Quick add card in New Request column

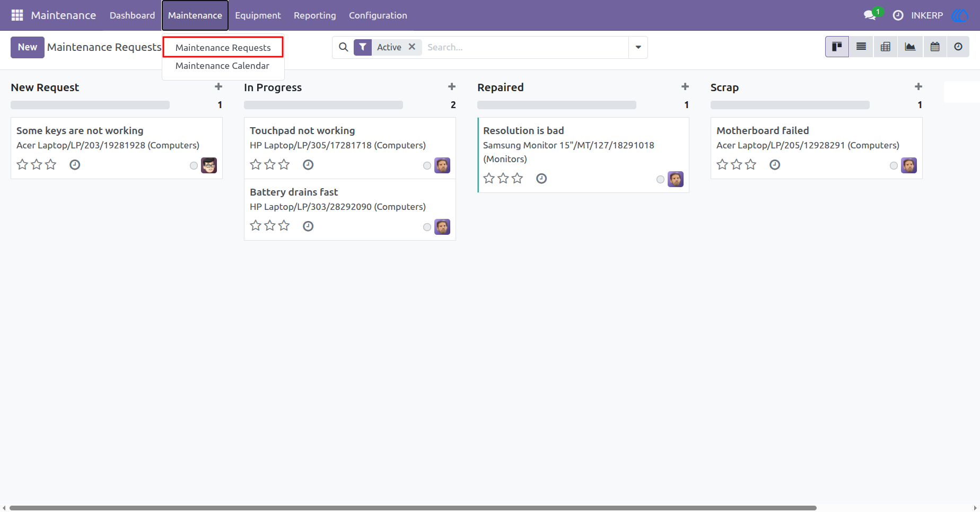(x=218, y=87)
